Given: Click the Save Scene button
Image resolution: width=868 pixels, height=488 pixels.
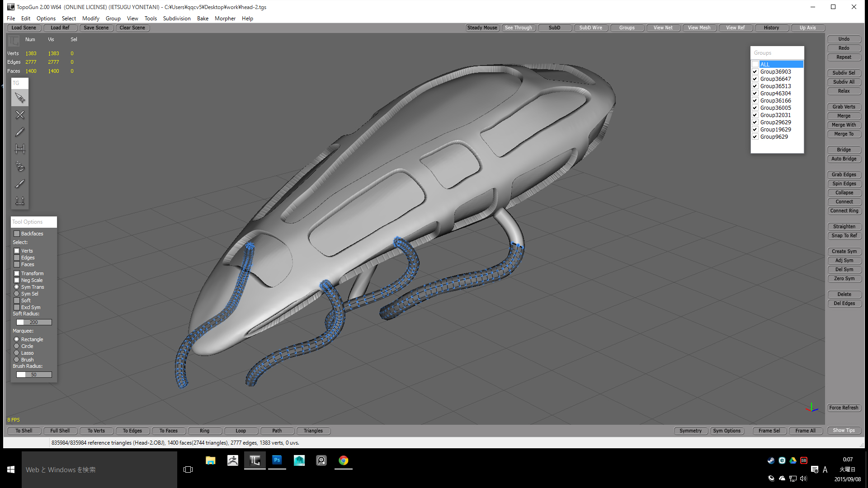Looking at the screenshot, I should coord(96,28).
